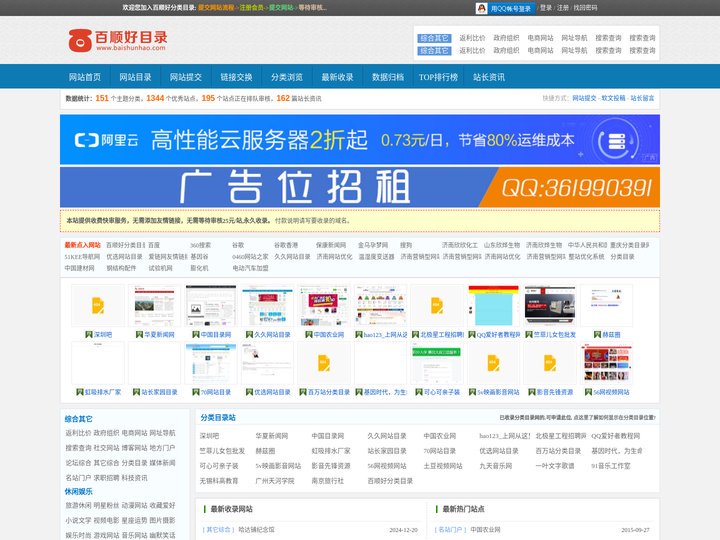
Task: Click the 阿里云 cloud server banner ad
Action: click(360, 140)
